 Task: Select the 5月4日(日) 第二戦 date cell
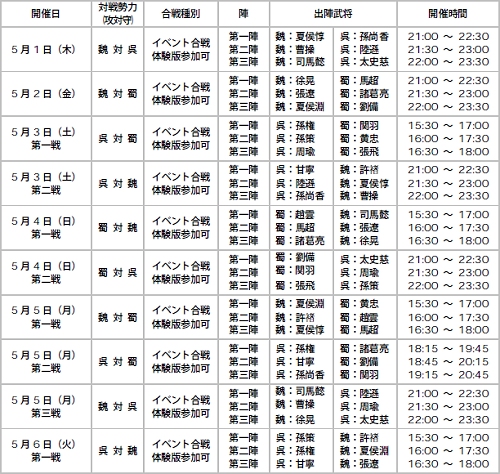[46, 272]
